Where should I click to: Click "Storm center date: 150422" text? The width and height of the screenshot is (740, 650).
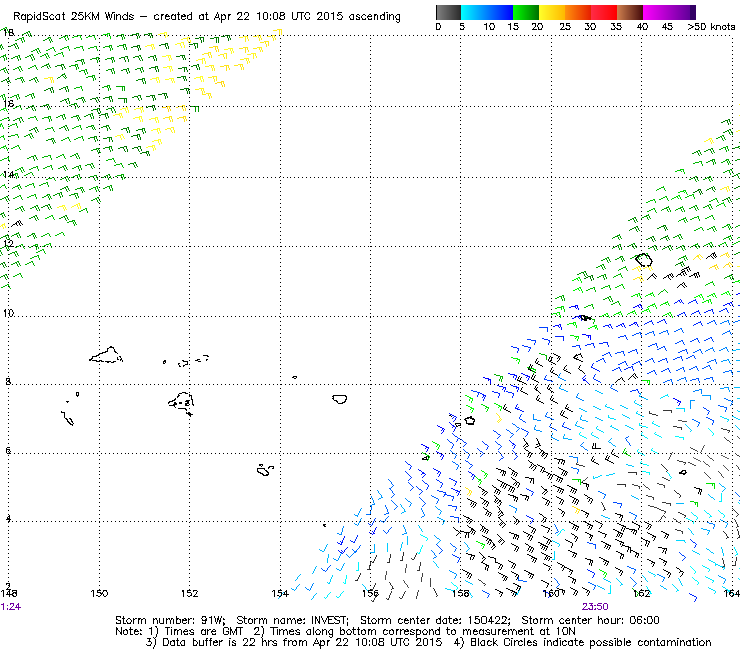click(x=435, y=620)
